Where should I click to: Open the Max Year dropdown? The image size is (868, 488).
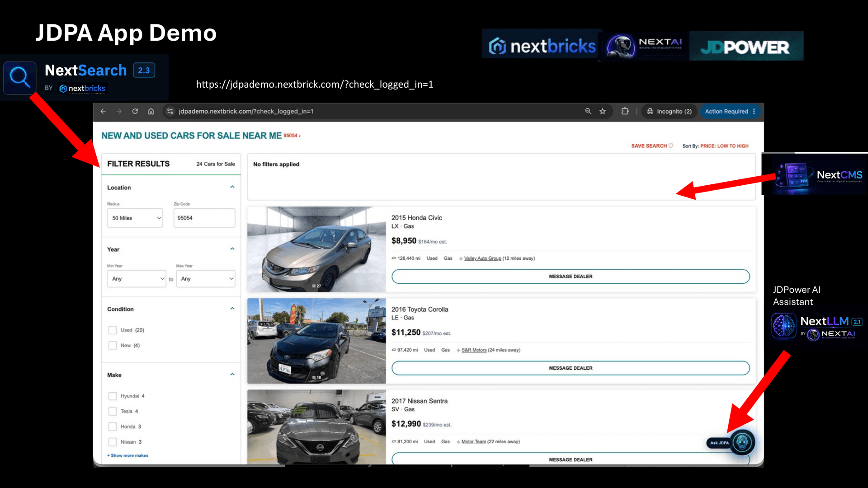point(206,279)
